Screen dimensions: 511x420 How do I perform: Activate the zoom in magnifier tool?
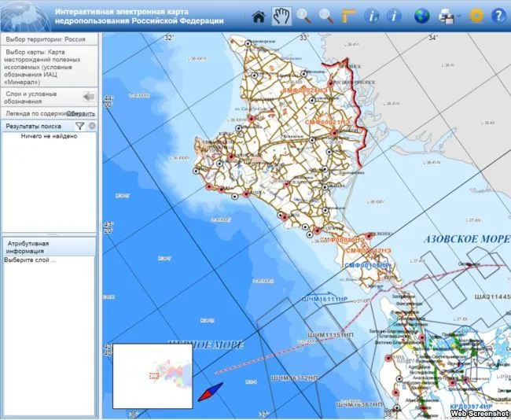pyautogui.click(x=303, y=15)
